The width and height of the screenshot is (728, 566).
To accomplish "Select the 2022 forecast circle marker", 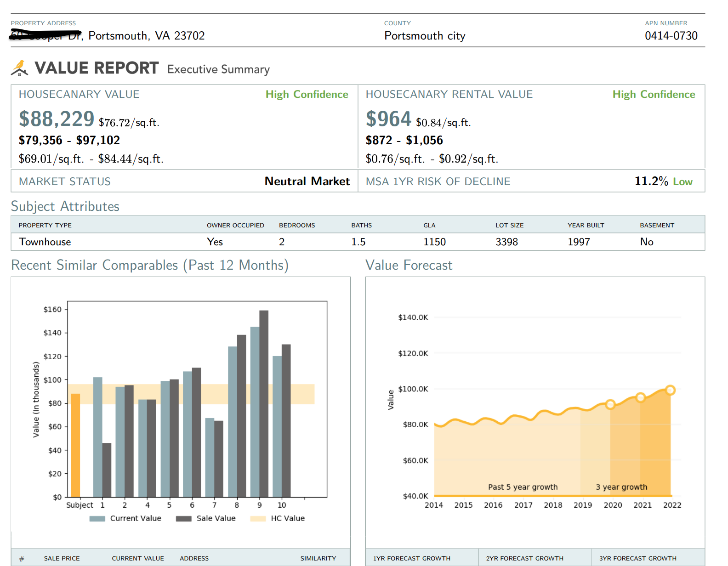I will tap(670, 390).
